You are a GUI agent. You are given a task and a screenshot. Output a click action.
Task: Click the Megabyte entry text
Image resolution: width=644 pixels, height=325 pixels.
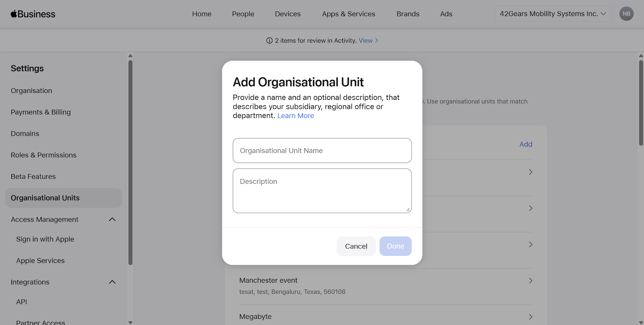click(255, 317)
